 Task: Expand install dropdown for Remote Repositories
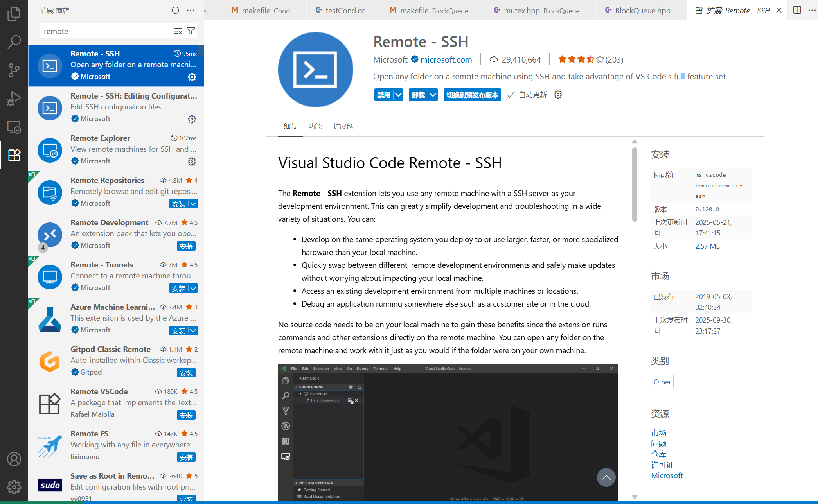click(193, 204)
